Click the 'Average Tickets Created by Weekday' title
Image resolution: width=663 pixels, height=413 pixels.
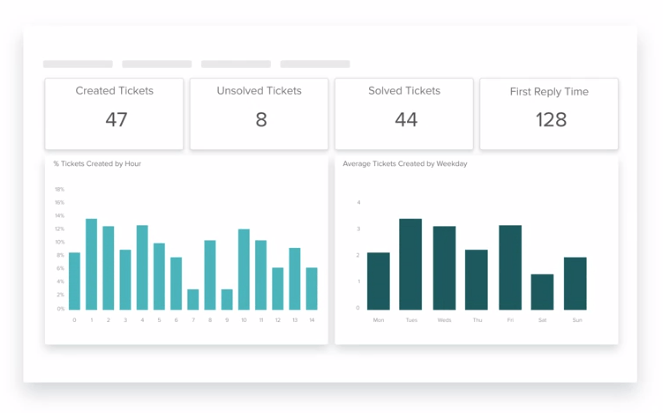(405, 164)
